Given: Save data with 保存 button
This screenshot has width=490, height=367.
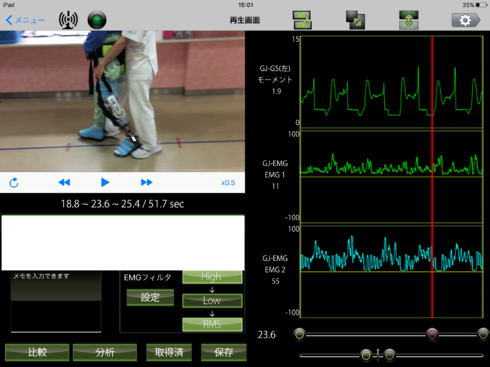Looking at the screenshot, I should click(x=224, y=352).
